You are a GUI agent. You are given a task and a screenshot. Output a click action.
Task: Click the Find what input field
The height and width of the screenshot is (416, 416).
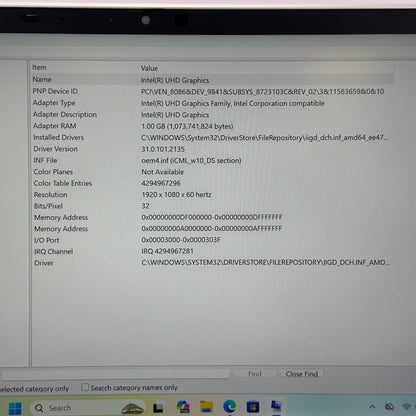pyautogui.click(x=115, y=374)
